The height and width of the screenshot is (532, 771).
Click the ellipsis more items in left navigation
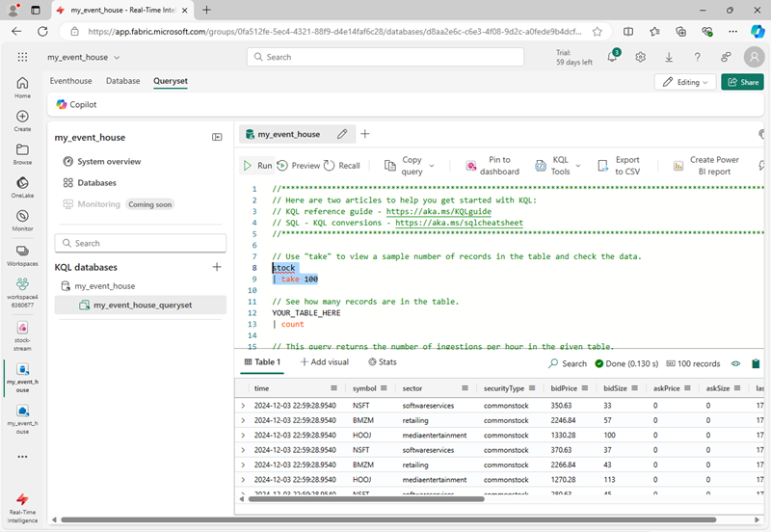(x=22, y=457)
